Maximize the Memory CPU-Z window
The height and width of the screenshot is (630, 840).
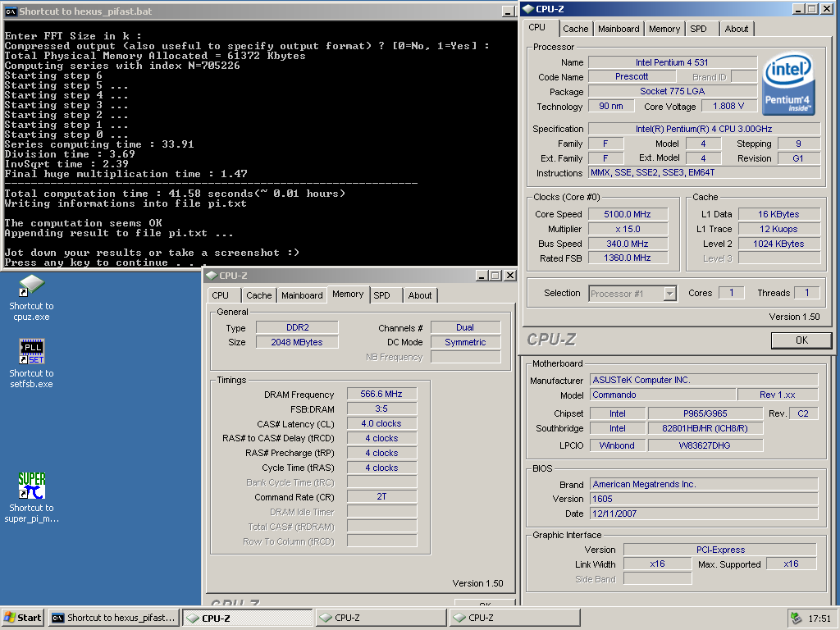point(495,276)
